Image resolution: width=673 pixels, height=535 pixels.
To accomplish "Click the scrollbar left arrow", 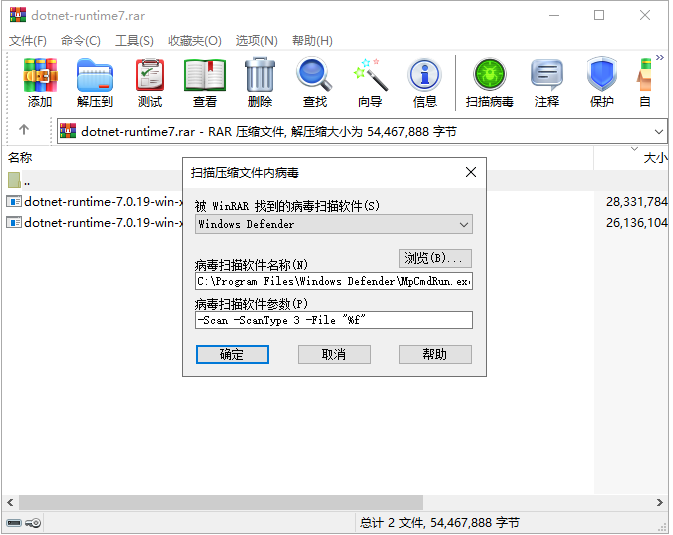I will pos(10,502).
